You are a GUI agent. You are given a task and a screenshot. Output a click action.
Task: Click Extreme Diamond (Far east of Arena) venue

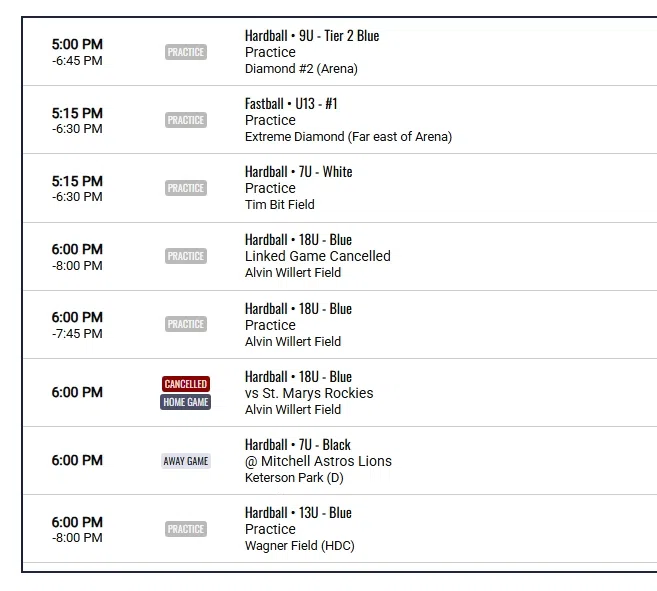348,137
